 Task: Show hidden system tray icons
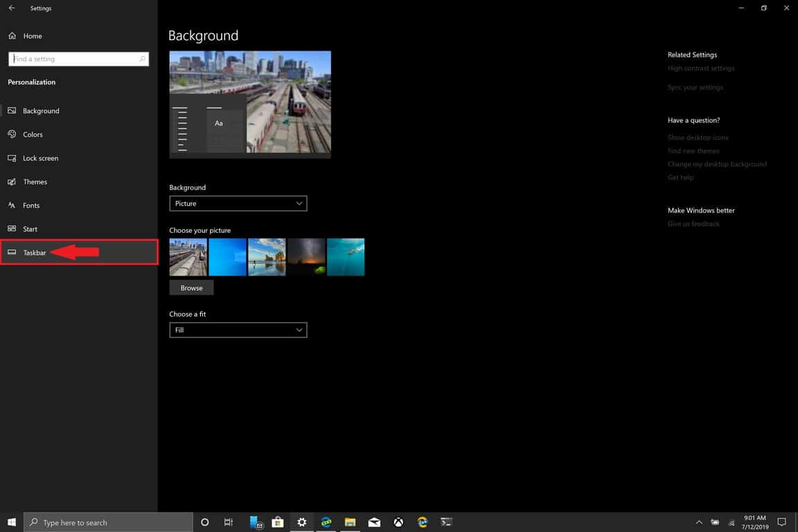tap(699, 522)
